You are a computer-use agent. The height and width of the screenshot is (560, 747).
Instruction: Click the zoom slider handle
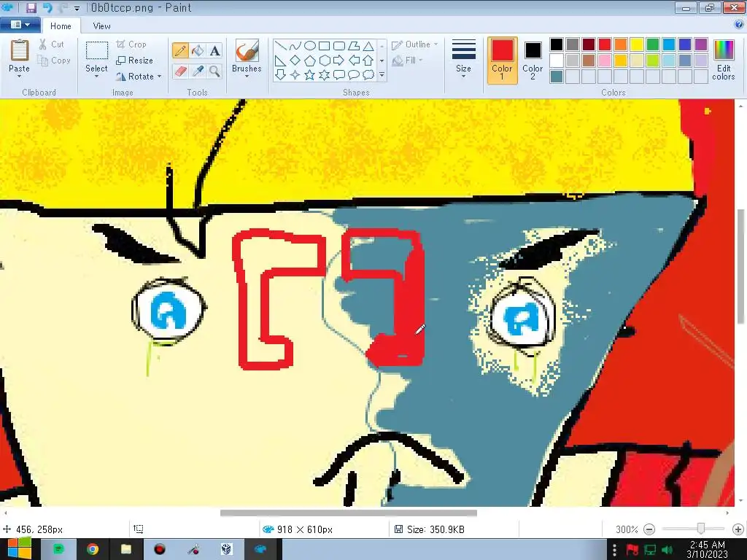pos(701,529)
